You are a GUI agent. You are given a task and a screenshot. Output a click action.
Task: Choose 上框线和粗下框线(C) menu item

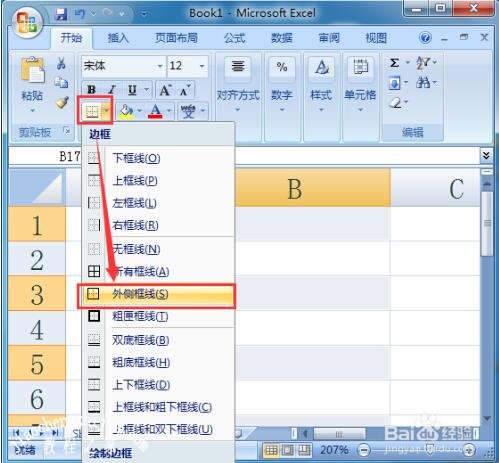(x=158, y=407)
